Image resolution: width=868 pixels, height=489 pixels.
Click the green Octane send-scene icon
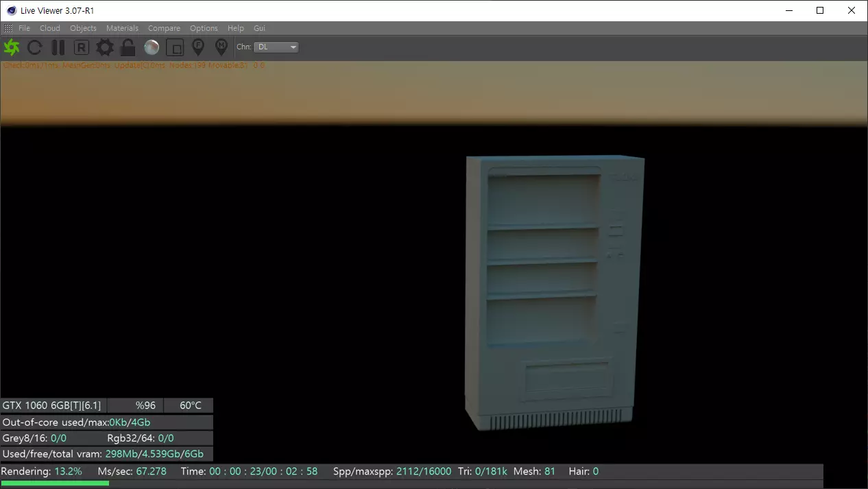click(x=12, y=47)
